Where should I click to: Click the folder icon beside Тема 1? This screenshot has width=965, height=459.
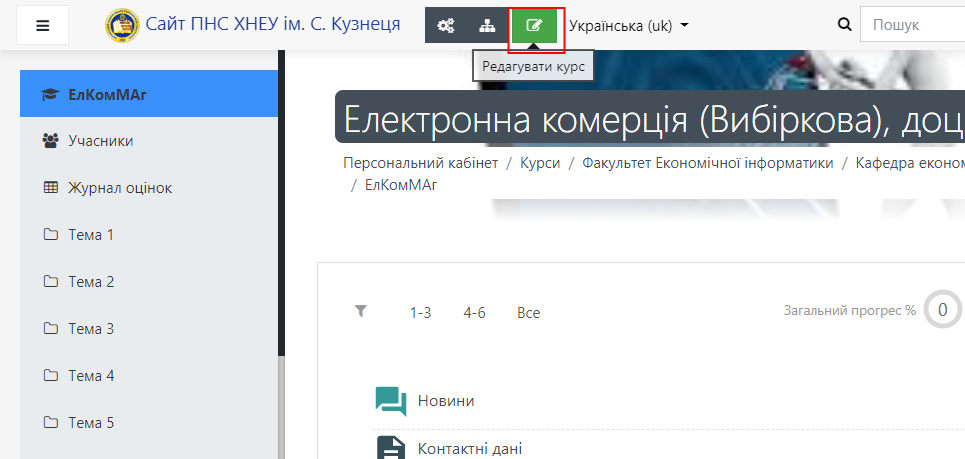tap(50, 234)
